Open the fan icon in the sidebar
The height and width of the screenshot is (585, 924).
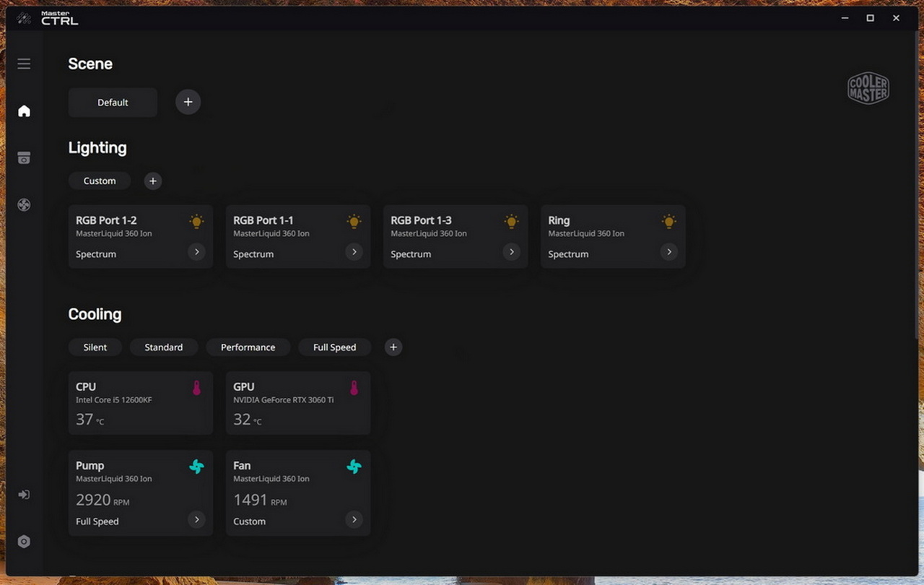(x=24, y=205)
